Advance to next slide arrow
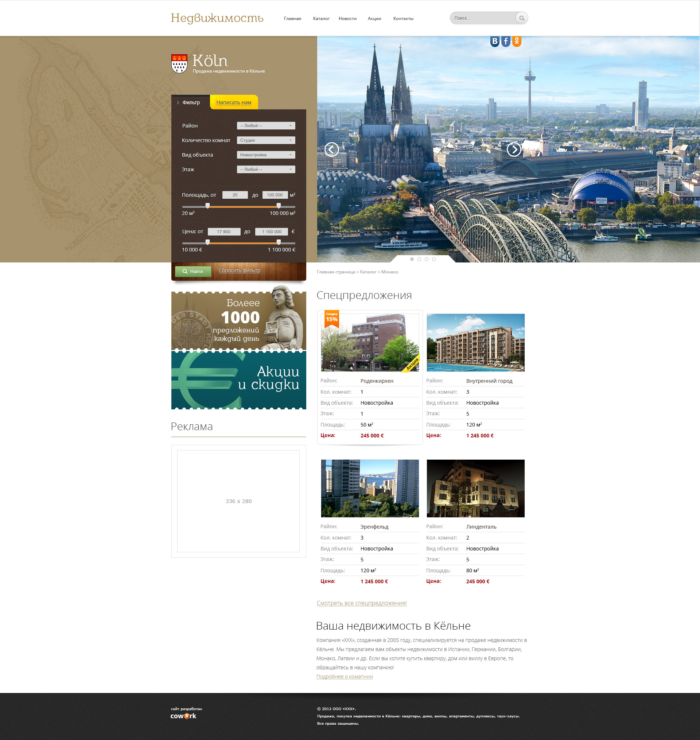Screen dimensions: 700x740 [514, 149]
